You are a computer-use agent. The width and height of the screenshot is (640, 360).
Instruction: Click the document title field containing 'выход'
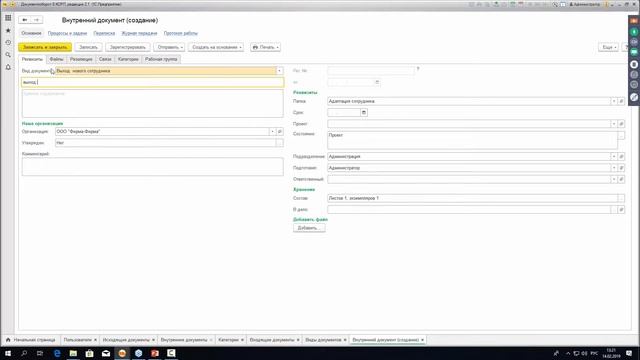(153, 82)
